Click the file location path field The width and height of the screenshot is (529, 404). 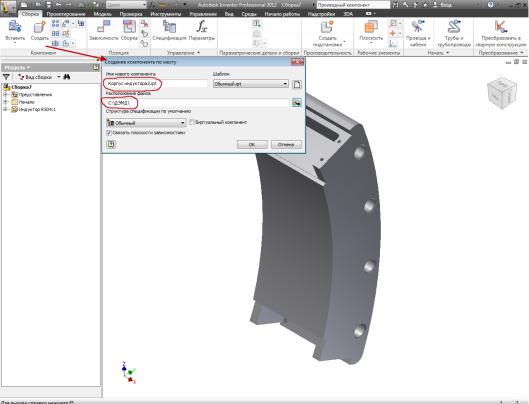pyautogui.click(x=197, y=102)
